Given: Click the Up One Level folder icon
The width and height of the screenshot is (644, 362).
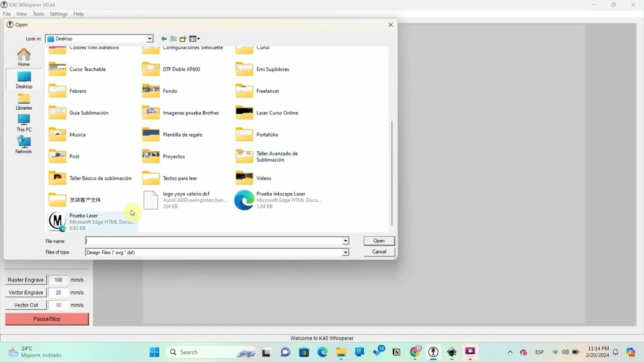Looking at the screenshot, I should pos(173,39).
